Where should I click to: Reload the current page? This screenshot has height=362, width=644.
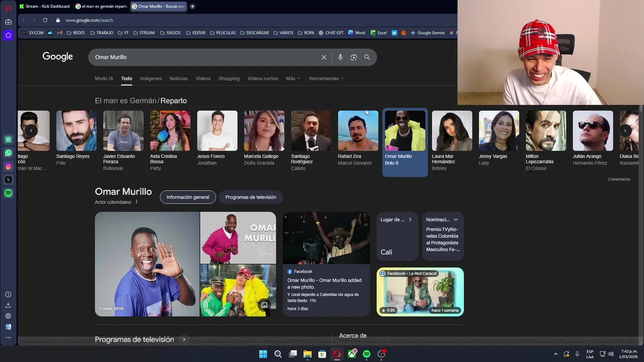(45, 20)
